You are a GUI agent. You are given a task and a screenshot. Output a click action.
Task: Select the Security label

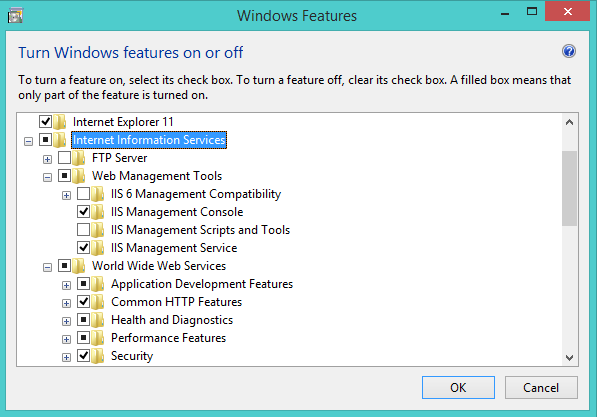132,356
